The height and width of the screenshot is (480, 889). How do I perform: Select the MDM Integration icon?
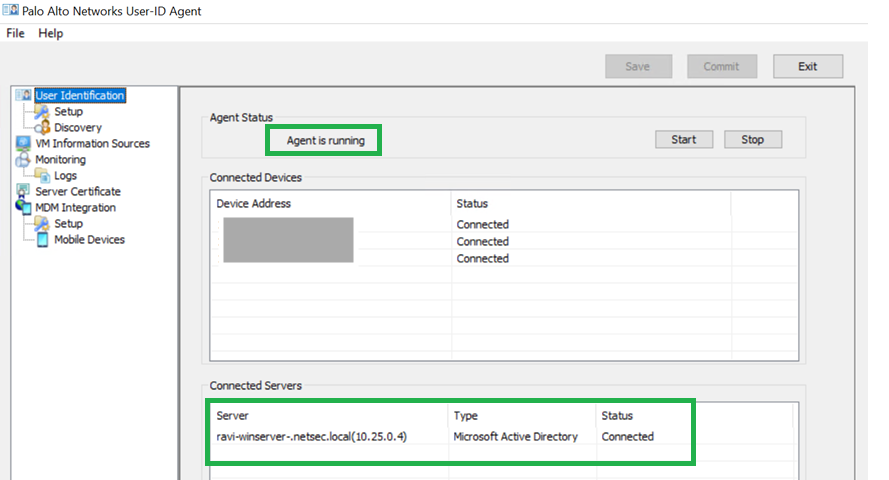pyautogui.click(x=24, y=208)
